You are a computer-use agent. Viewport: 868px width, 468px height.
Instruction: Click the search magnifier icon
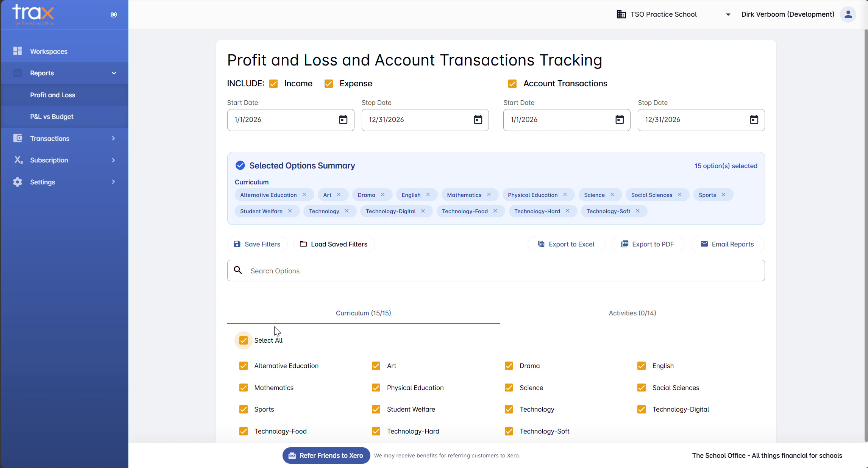[x=238, y=270]
